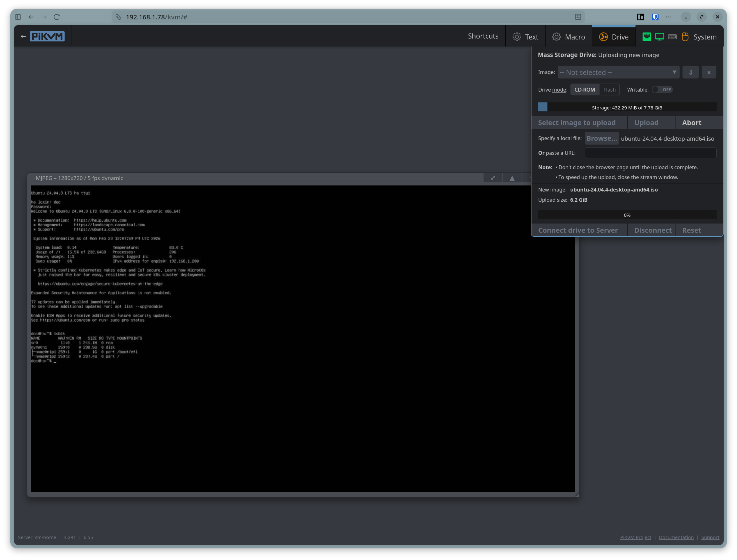The image size is (737, 560).
Task: Click the orange mouse status icon
Action: pos(685,37)
